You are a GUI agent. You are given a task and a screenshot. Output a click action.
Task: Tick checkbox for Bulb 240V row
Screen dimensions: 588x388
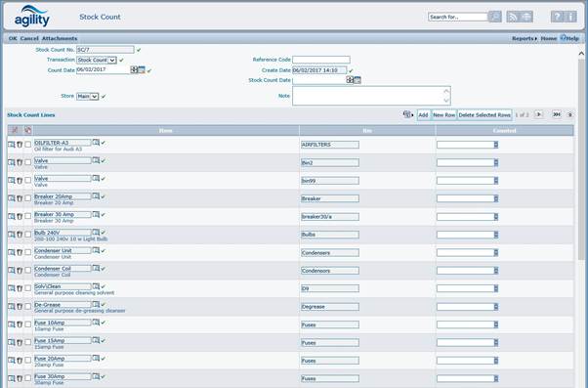pos(27,235)
